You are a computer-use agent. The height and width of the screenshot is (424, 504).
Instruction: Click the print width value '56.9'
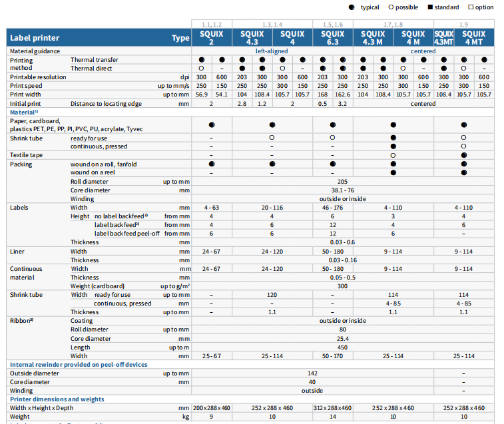202,95
